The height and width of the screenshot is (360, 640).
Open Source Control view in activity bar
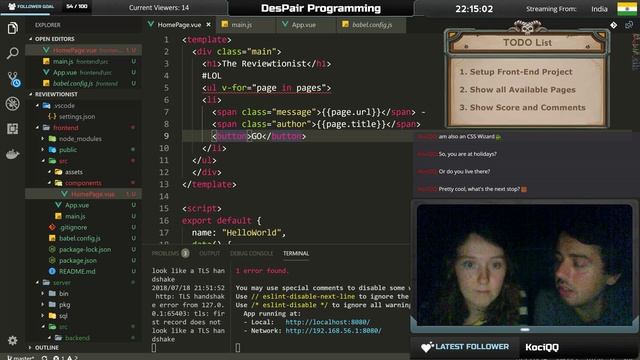pyautogui.click(x=13, y=79)
